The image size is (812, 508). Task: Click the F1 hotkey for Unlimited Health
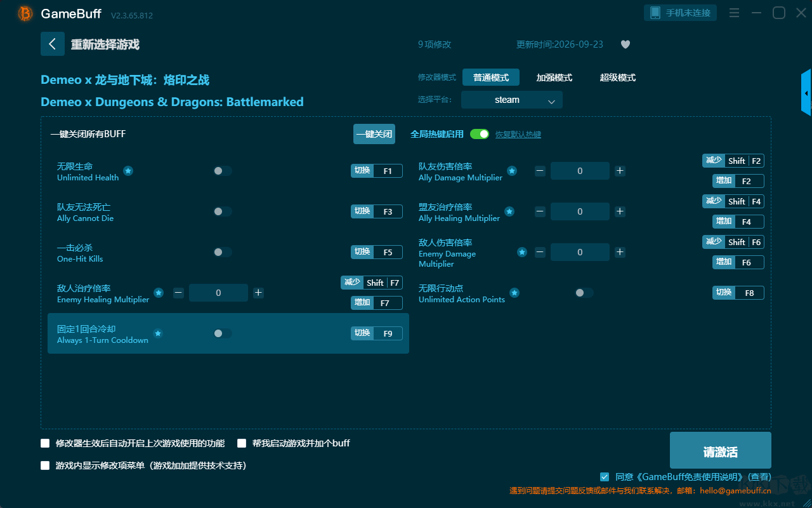pos(377,171)
